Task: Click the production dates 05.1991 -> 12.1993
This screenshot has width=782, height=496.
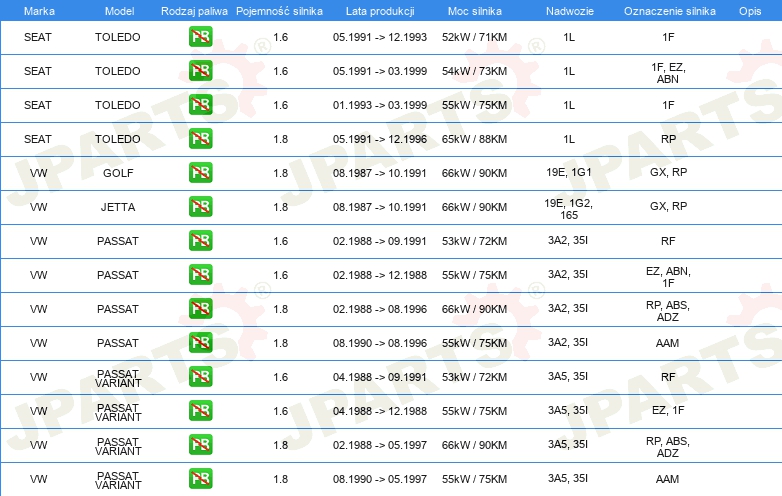Action: (380, 37)
